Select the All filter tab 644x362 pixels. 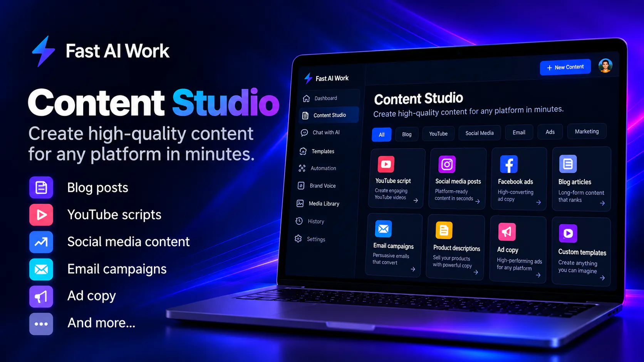coord(382,135)
